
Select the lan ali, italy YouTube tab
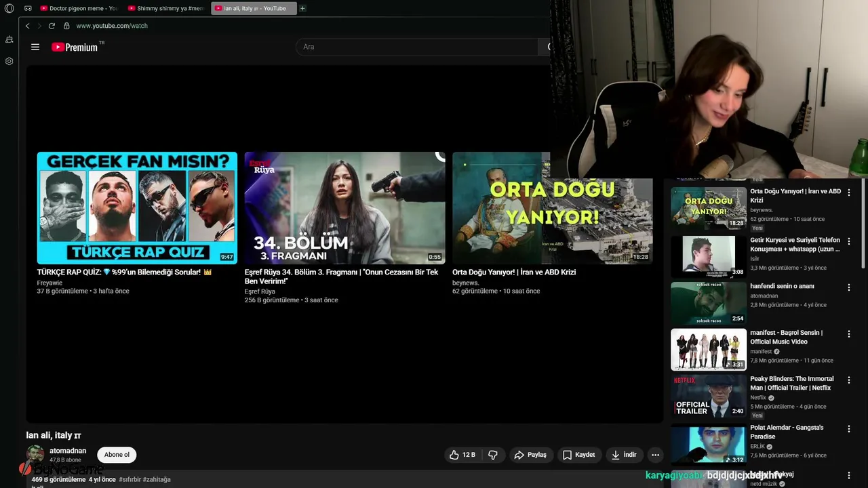pyautogui.click(x=254, y=8)
